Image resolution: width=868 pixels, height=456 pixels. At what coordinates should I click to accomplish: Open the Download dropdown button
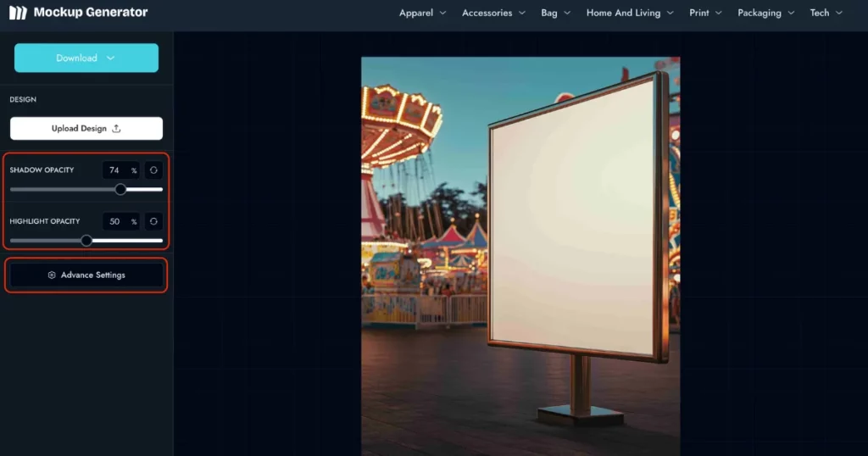pyautogui.click(x=86, y=58)
